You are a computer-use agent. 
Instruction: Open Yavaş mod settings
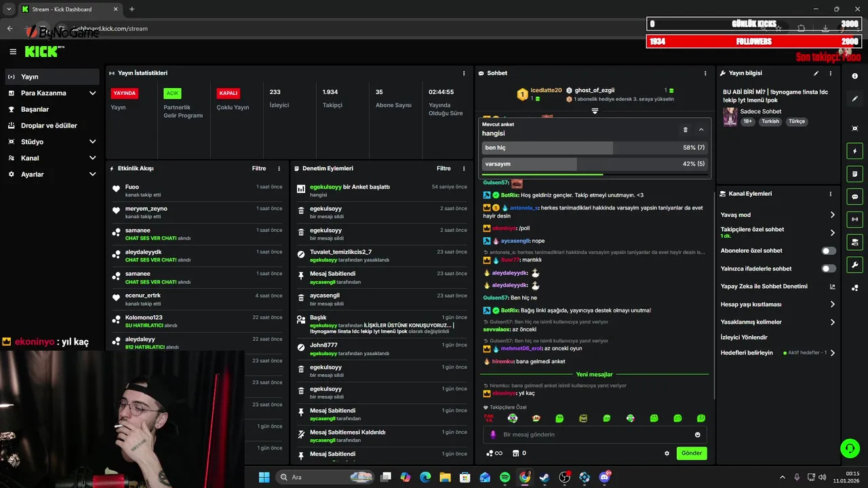click(x=778, y=215)
